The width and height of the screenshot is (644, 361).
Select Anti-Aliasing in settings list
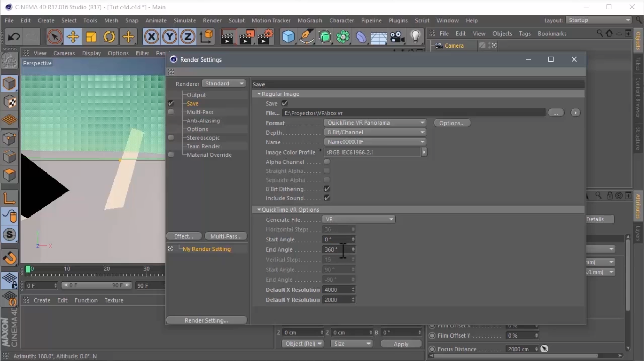pos(203,120)
